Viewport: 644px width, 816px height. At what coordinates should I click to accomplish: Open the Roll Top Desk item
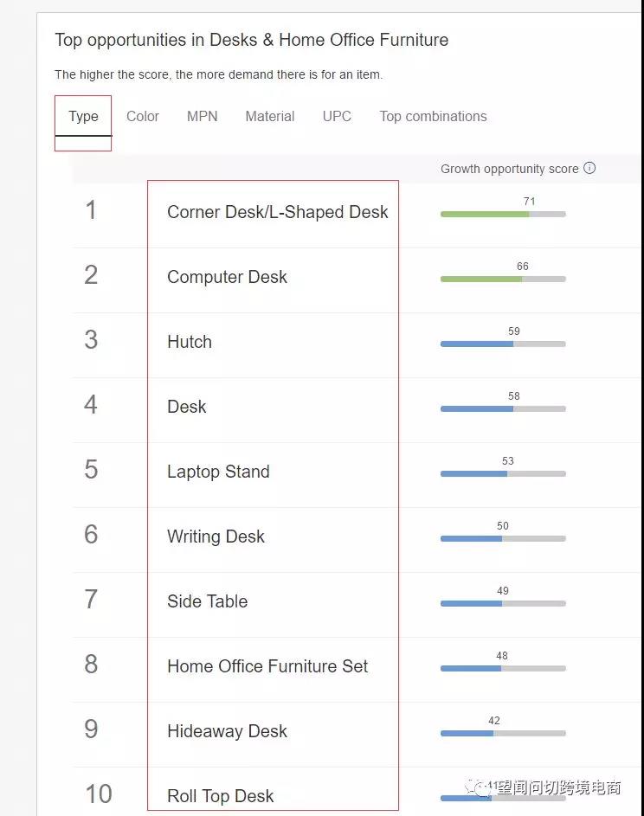pyautogui.click(x=220, y=796)
